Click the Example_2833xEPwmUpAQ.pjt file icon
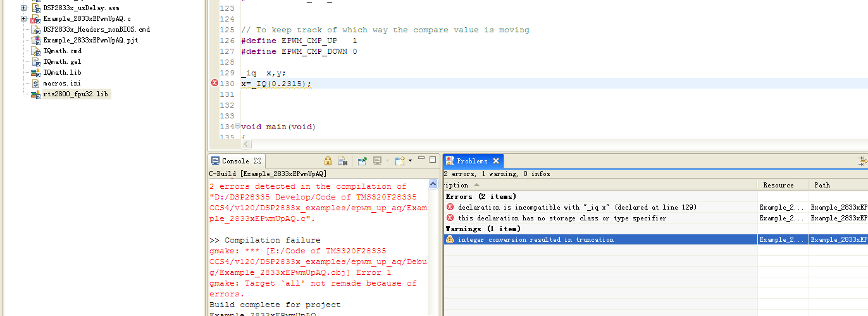 36,41
